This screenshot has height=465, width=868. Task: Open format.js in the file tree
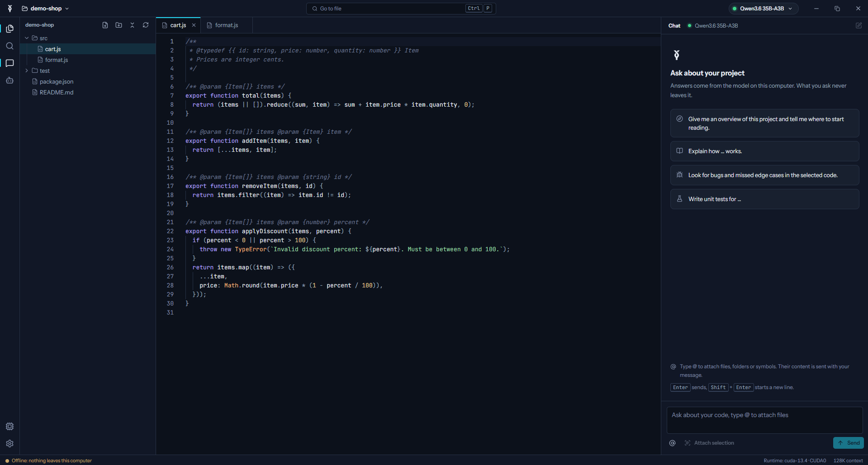88,60
